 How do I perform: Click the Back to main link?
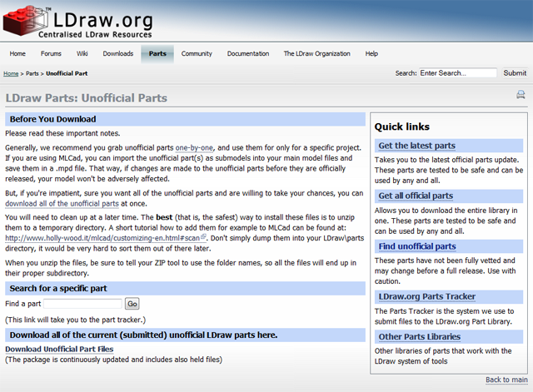(506, 380)
